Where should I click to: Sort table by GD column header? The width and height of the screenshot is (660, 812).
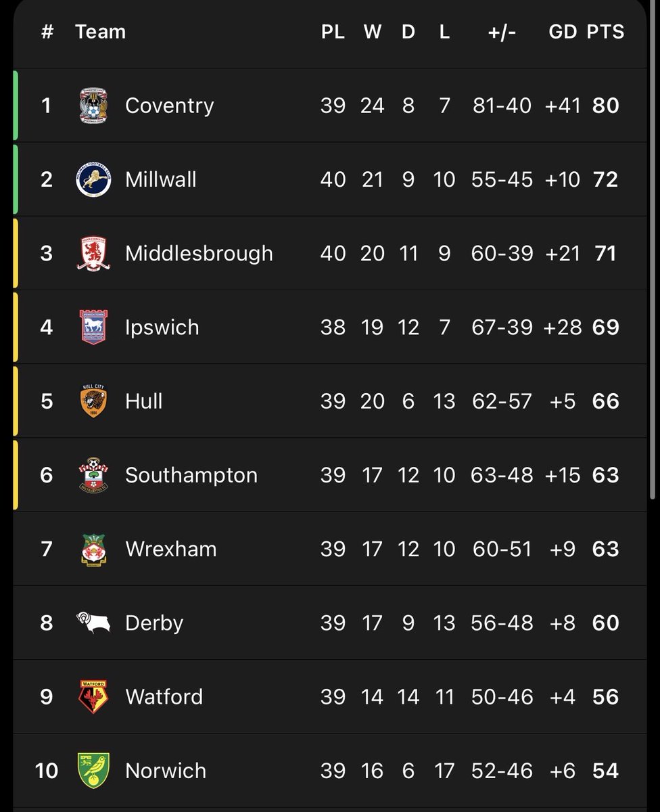coord(563,32)
